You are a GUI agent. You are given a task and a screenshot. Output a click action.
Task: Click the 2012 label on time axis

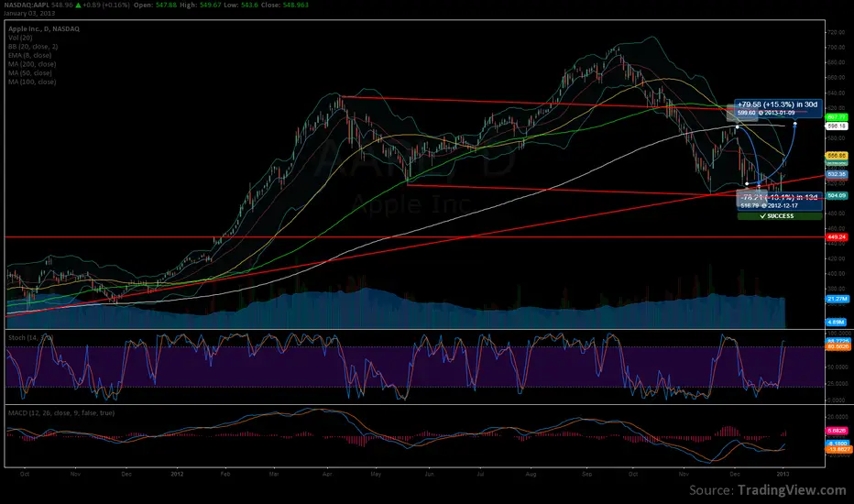point(177,474)
